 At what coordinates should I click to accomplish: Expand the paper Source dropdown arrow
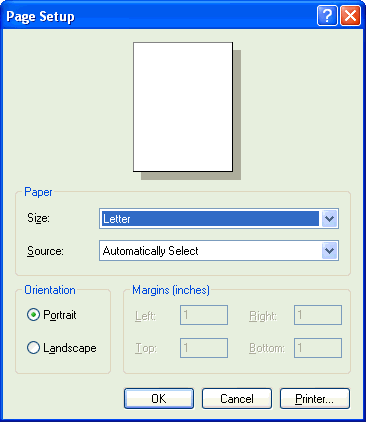click(329, 251)
